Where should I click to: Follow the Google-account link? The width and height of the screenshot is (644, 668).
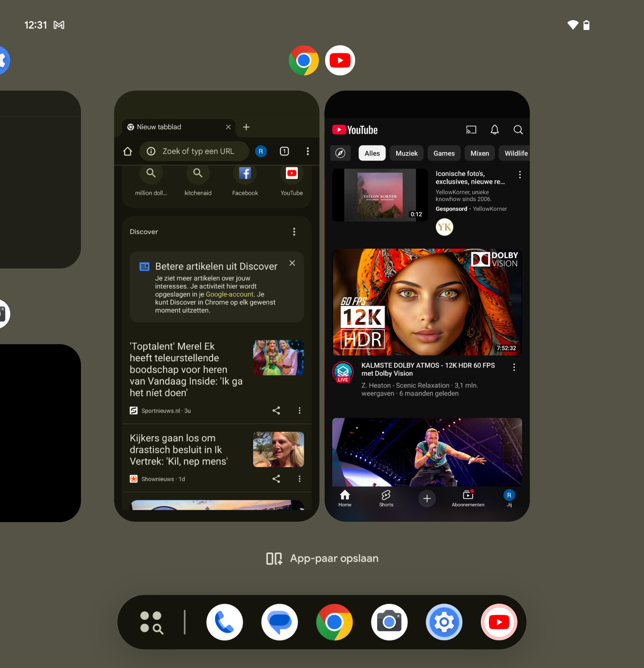click(230, 294)
